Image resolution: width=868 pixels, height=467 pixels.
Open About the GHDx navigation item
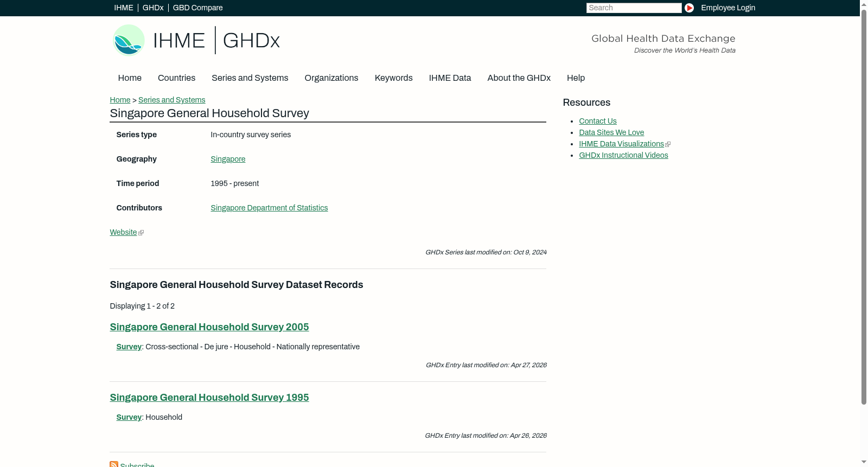click(x=519, y=78)
